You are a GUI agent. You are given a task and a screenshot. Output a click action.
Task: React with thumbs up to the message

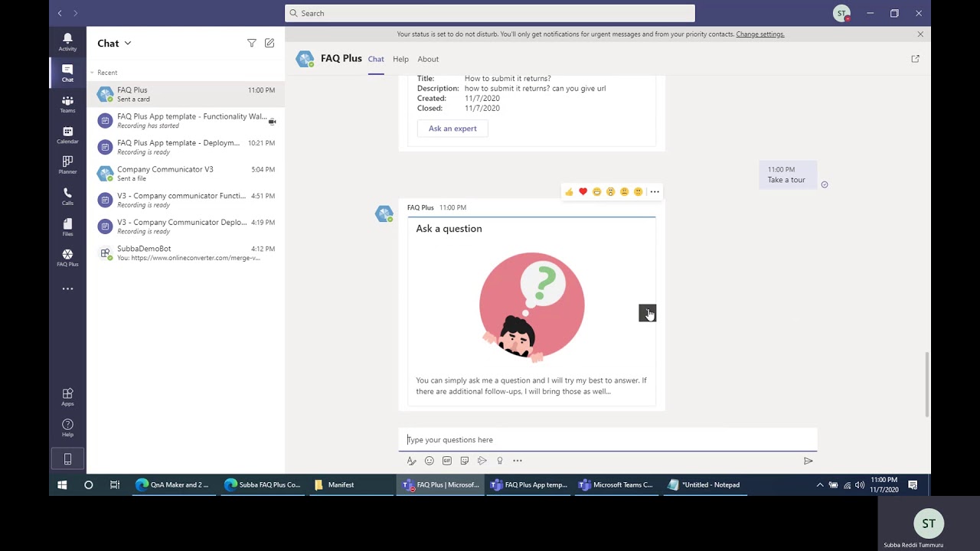point(569,192)
